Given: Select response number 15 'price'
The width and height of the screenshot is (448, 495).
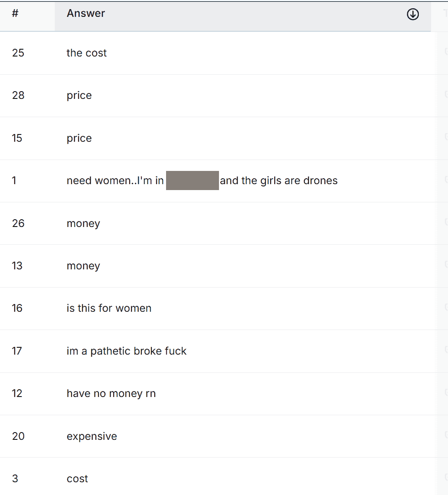Looking at the screenshot, I should coord(224,138).
